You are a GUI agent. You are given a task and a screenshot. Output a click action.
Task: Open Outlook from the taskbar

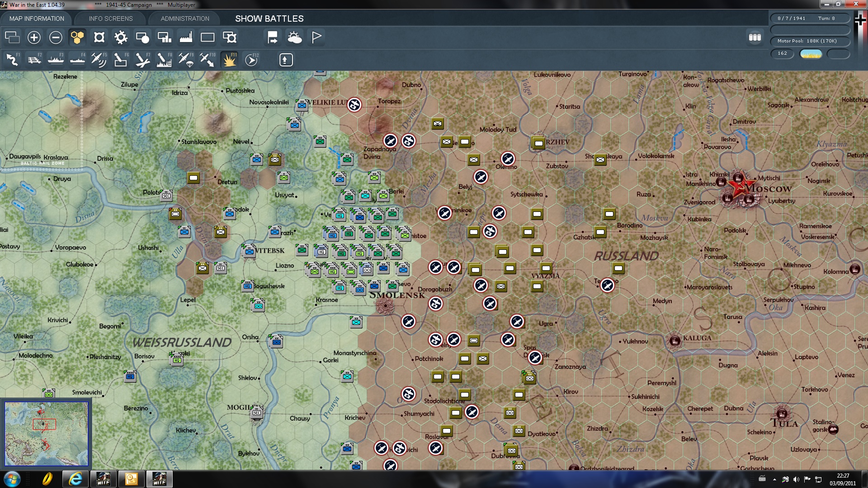(131, 479)
